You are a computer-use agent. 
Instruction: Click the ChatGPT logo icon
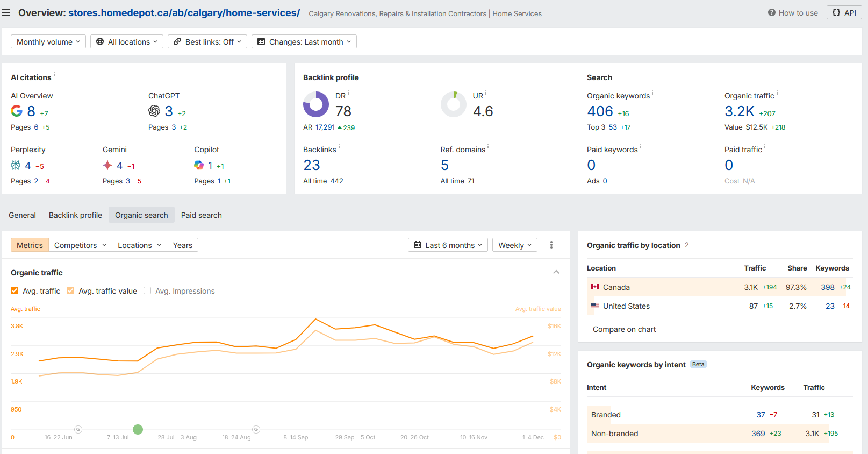pos(154,111)
